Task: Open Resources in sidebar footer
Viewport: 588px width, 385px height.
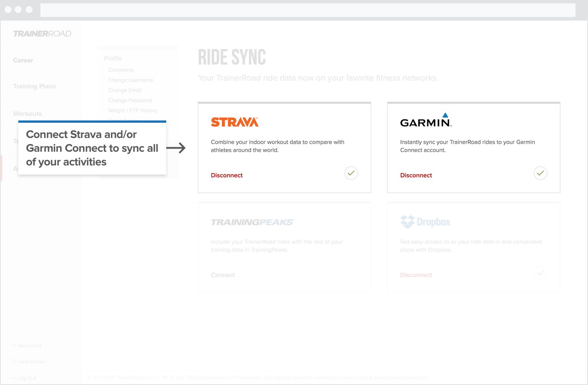Action: pyautogui.click(x=27, y=346)
